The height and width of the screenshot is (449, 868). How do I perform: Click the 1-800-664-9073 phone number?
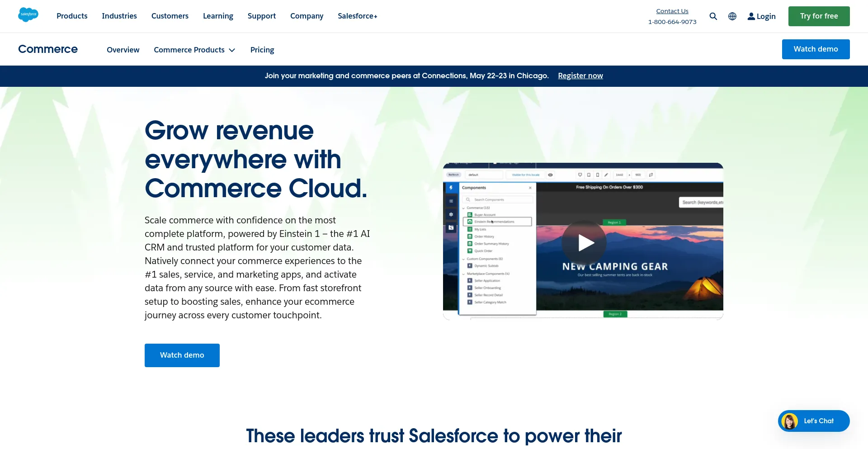(x=672, y=22)
